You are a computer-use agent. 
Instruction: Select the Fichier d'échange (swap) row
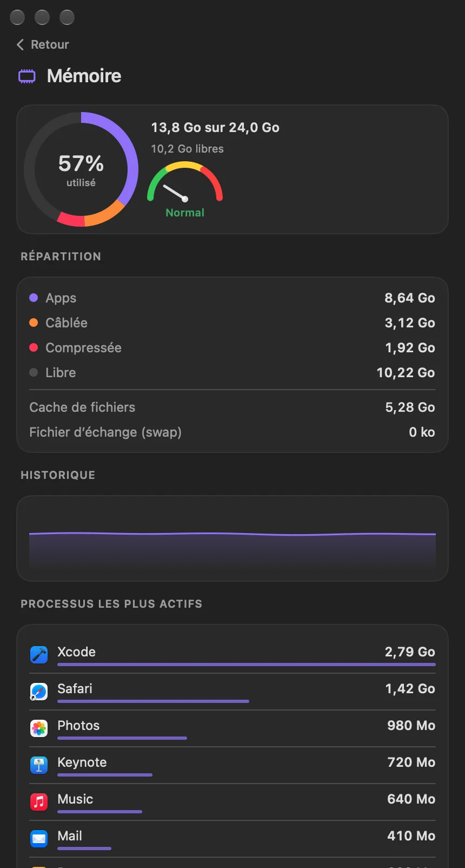232,432
